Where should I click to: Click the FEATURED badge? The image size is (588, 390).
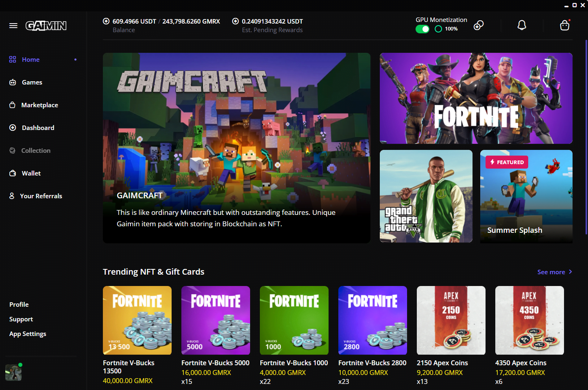pyautogui.click(x=507, y=162)
